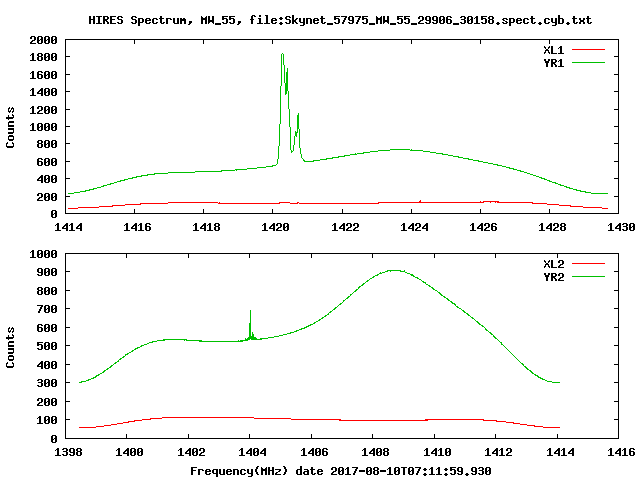Click the red line sample beside XL2
This screenshot has width=640, height=480.
(588, 264)
